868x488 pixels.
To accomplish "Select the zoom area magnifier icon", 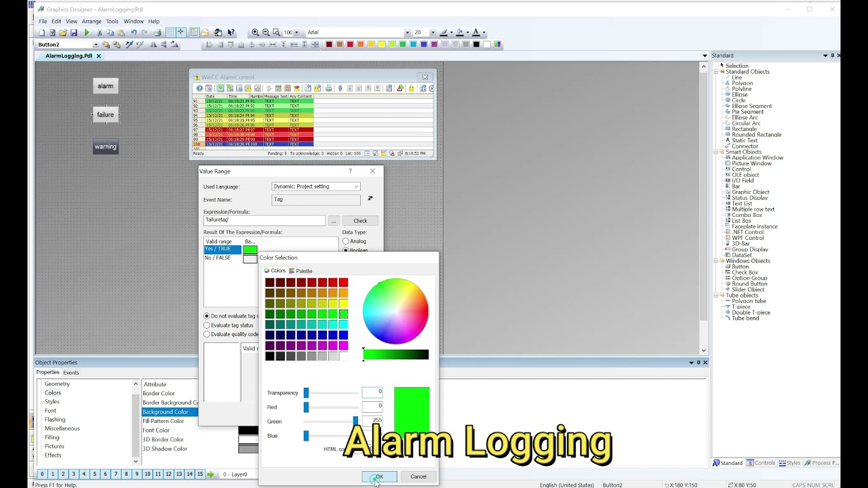I will coord(276,33).
